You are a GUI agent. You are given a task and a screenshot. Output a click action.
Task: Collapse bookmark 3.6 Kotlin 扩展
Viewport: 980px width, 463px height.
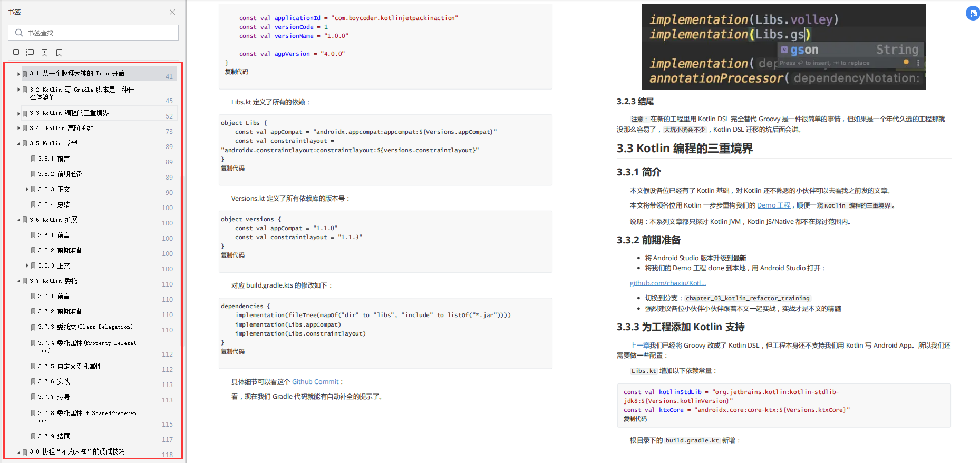(18, 220)
